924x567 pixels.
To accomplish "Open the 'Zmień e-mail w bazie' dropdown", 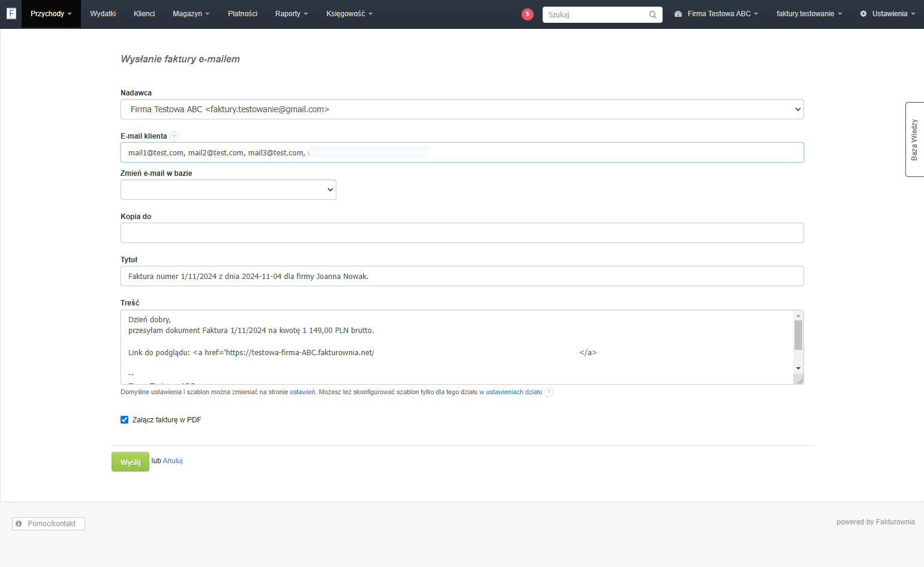I will point(228,190).
